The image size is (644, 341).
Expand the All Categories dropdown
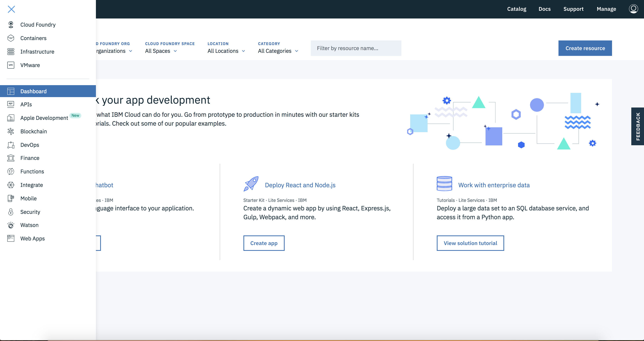[x=278, y=51]
